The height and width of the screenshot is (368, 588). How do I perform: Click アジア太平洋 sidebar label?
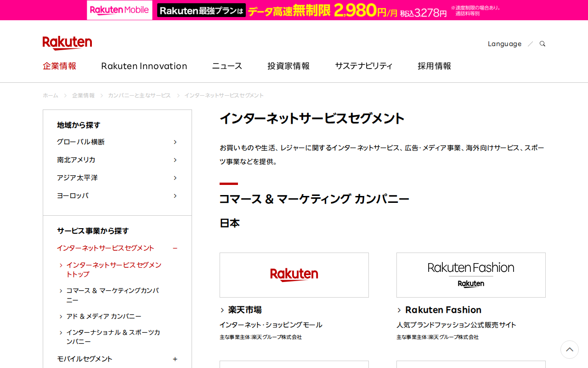pyautogui.click(x=77, y=178)
